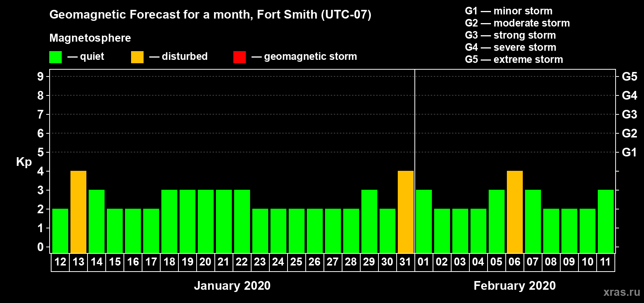Click the G5 label on right axis
The image size is (644, 303).
(630, 77)
